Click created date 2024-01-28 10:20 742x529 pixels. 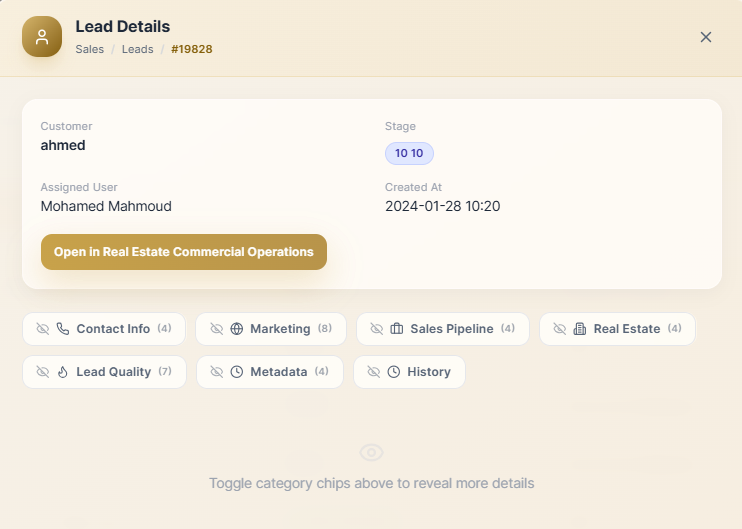[442, 206]
